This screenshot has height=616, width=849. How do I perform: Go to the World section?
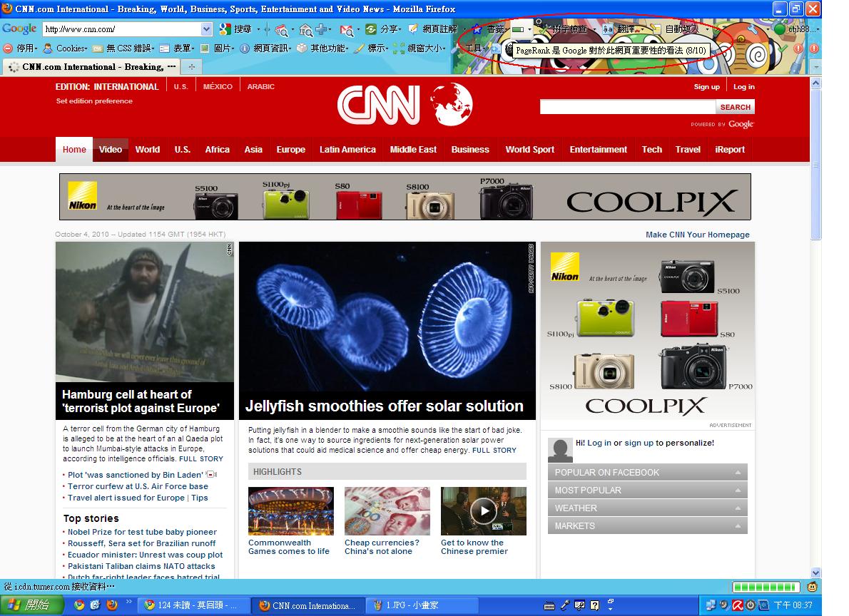147,150
